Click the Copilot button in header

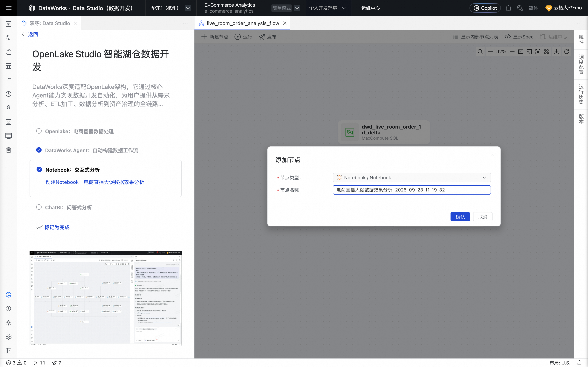[485, 8]
